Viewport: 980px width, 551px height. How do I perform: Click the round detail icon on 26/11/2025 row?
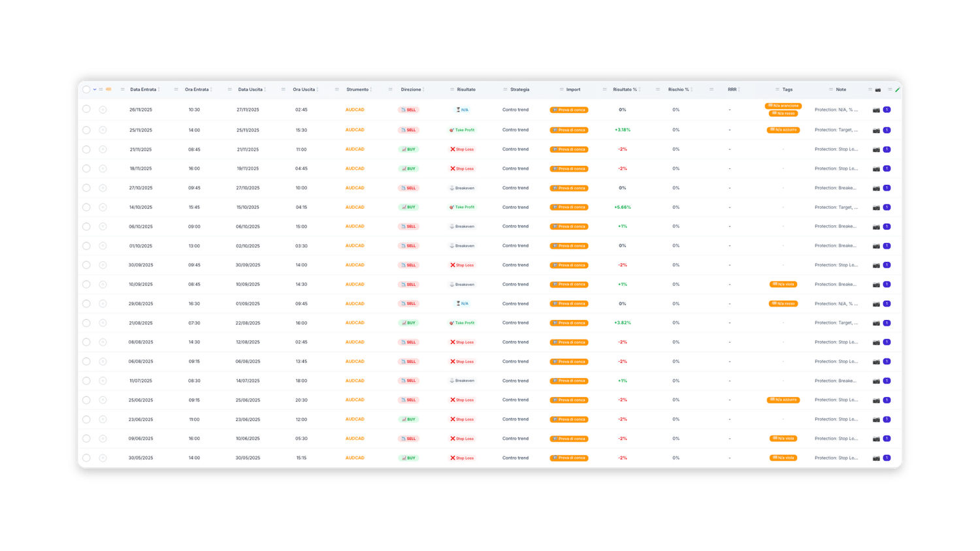(103, 110)
